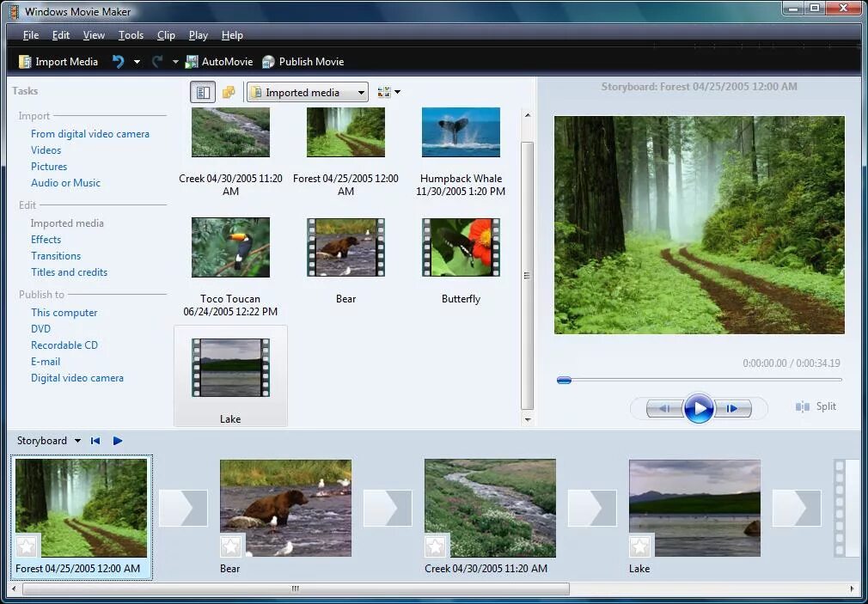Select the Lake video clip in media

[230, 368]
